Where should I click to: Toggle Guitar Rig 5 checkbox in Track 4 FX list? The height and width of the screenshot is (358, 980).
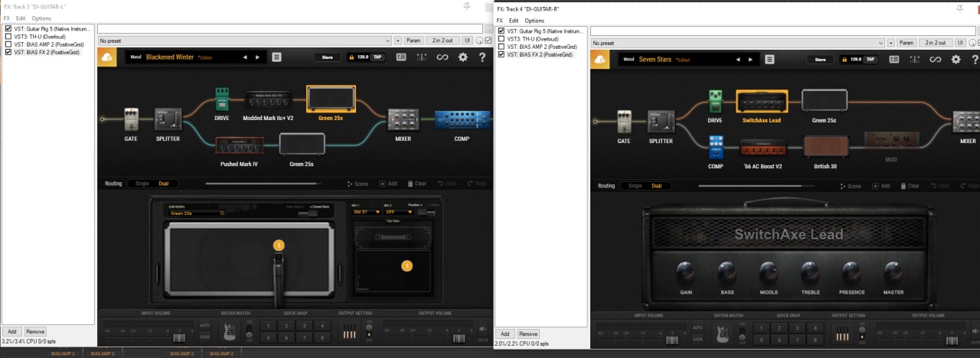point(501,31)
